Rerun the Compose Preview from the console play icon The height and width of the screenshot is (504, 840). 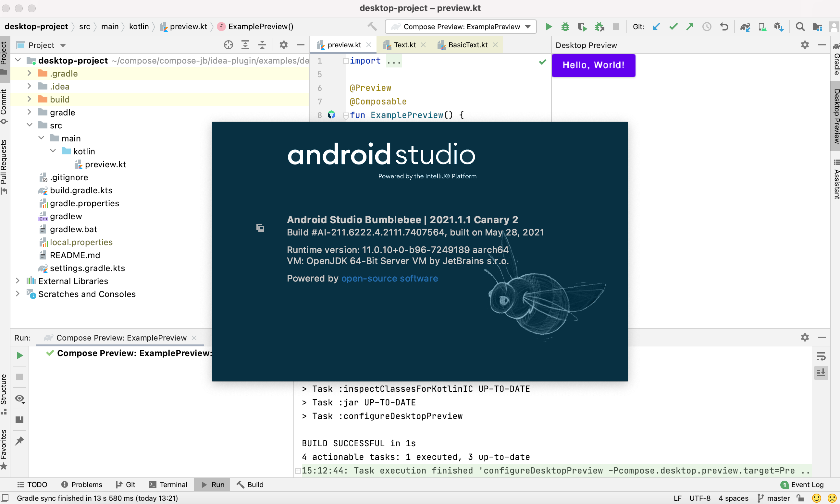[x=19, y=355]
